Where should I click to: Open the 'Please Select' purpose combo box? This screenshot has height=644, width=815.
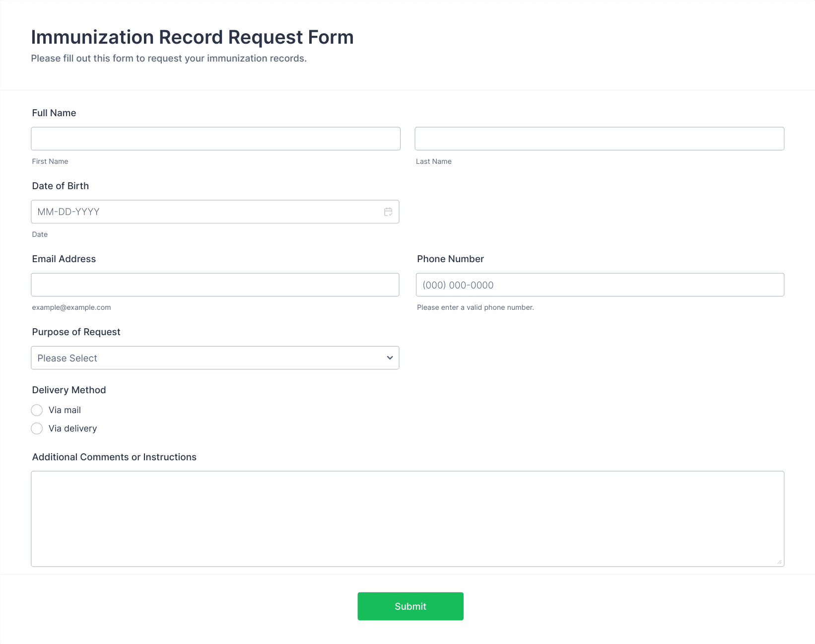[208, 358]
